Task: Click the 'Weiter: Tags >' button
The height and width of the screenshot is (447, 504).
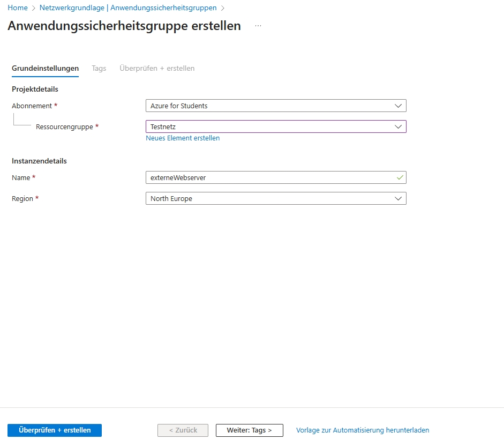Action: pos(249,430)
